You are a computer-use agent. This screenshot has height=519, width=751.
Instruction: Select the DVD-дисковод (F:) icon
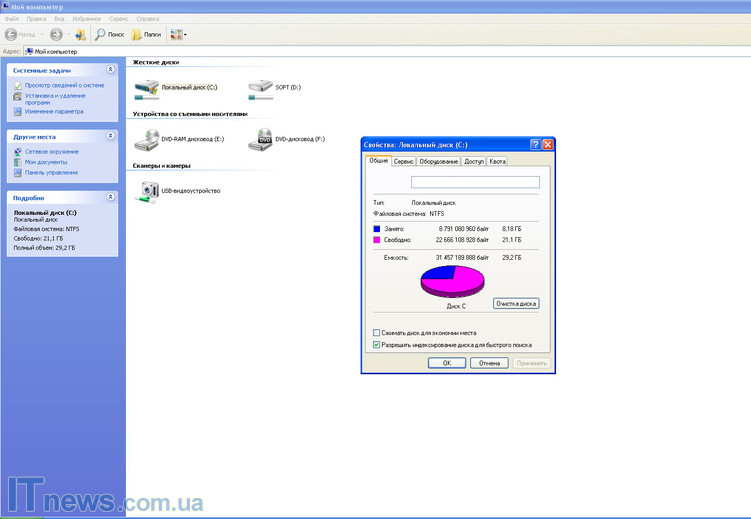[x=260, y=139]
